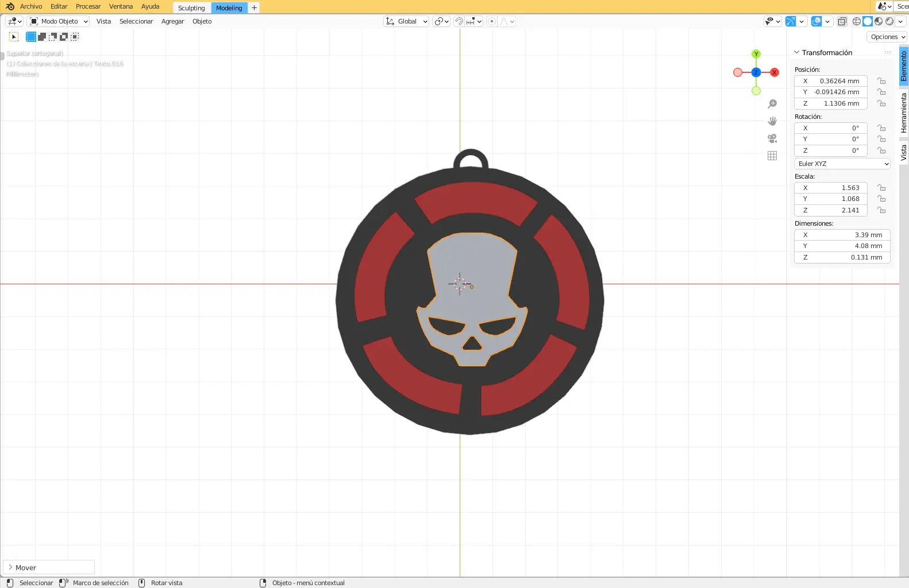Click the Blender logo icon

tap(10, 6)
